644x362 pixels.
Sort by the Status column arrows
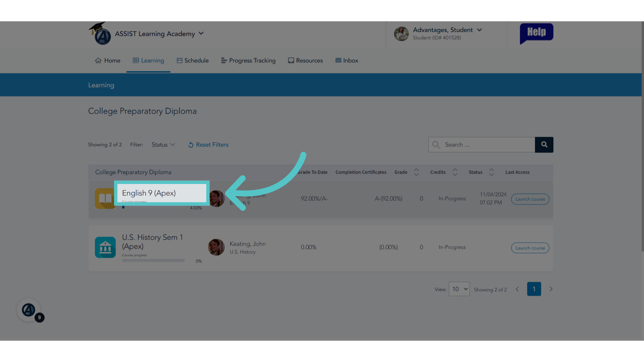coord(491,172)
